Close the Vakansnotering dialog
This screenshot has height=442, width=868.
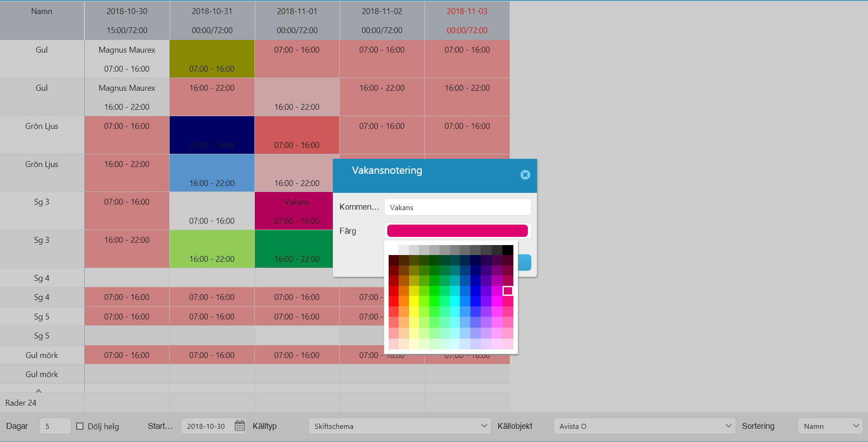(x=525, y=175)
